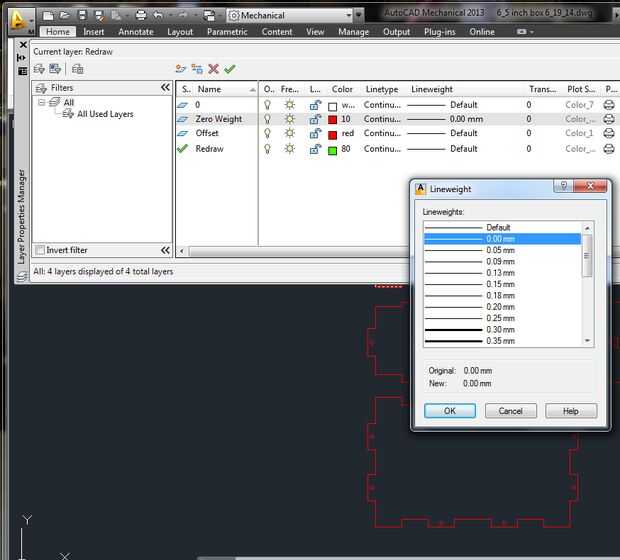Click the Open file icon
620x560 pixels.
coord(65,15)
